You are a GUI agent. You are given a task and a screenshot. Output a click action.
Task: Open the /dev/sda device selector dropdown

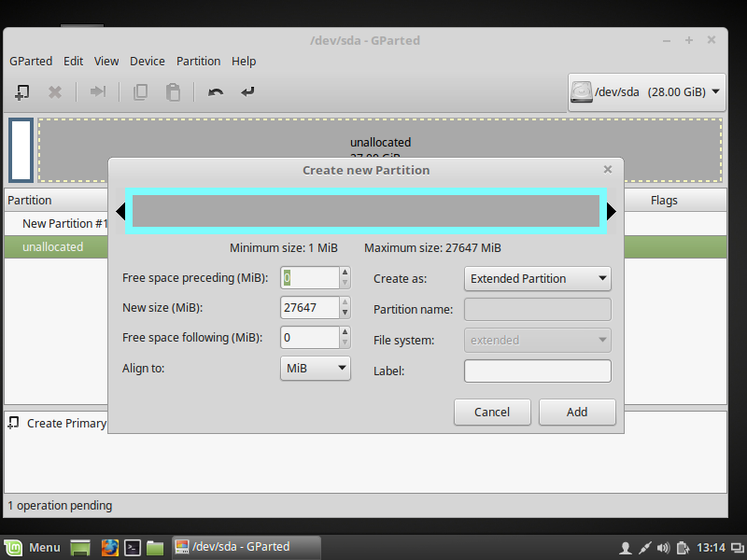646,91
